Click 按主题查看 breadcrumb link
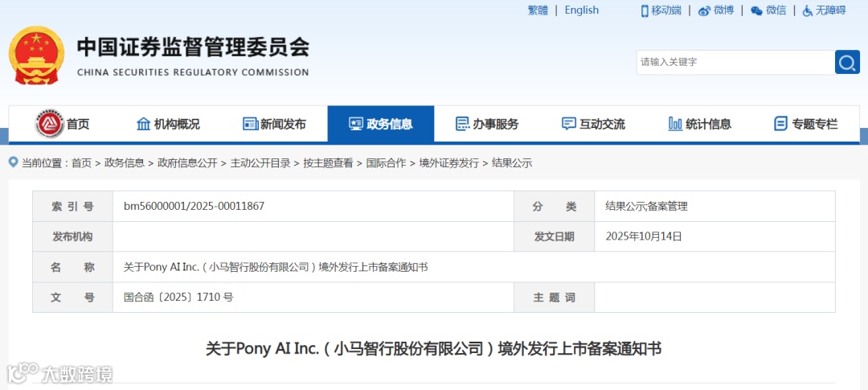The image size is (868, 390). (x=328, y=163)
